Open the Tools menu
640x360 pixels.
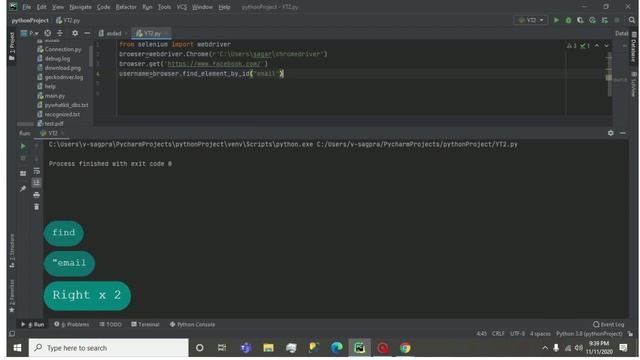164,7
